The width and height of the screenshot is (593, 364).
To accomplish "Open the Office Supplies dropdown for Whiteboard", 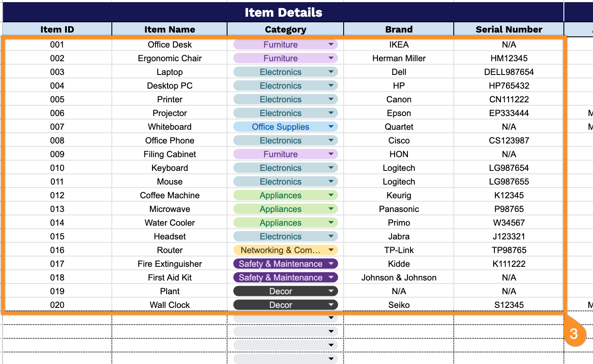I will click(x=332, y=127).
